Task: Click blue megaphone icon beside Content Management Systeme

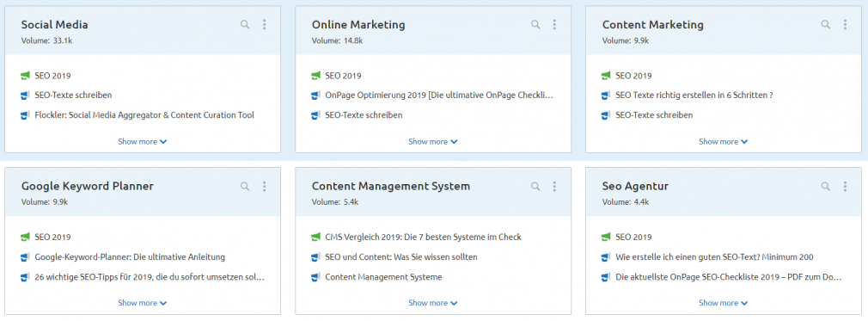Action: (315, 276)
